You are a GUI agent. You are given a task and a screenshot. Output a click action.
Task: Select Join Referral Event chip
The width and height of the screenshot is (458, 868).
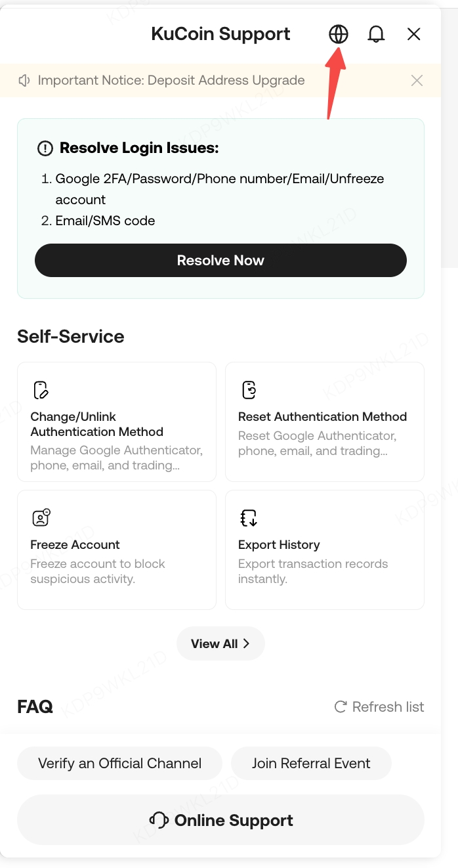coord(311,763)
